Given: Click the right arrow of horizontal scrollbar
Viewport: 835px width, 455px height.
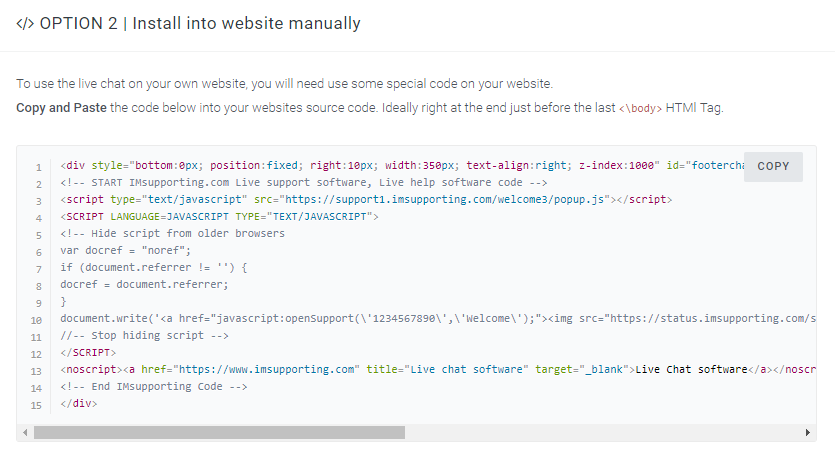Looking at the screenshot, I should point(808,433).
